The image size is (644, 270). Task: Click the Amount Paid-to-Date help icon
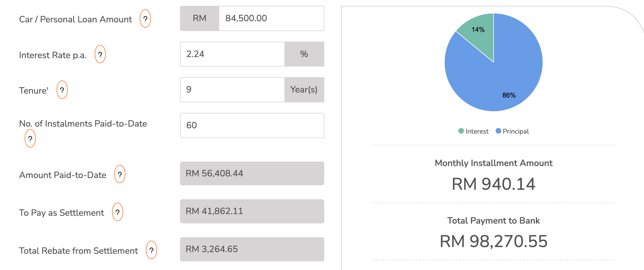click(x=120, y=174)
